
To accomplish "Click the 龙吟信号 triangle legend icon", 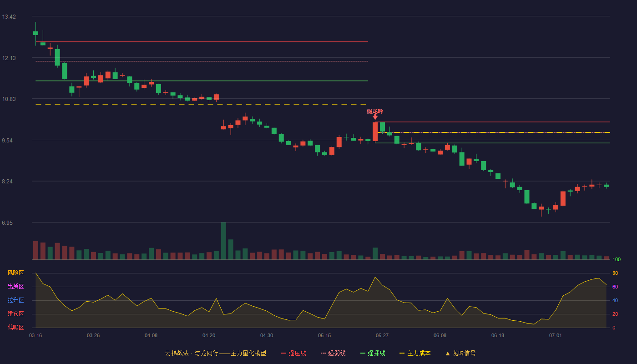I will click(448, 354).
